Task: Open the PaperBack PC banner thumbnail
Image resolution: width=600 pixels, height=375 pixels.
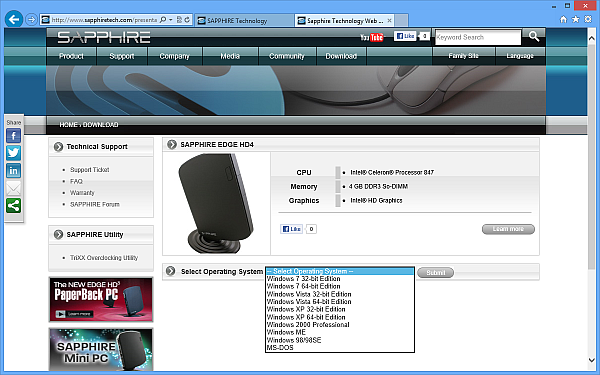Action: coord(101,300)
